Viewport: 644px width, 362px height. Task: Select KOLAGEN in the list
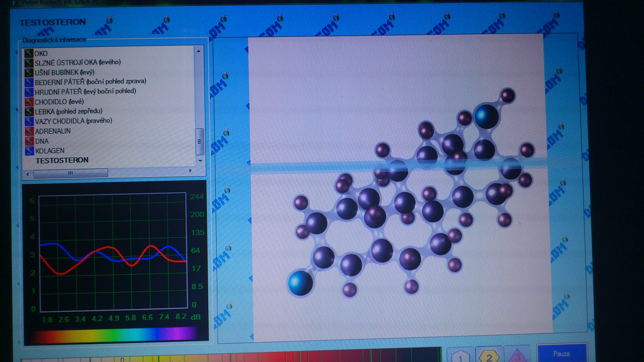(50, 151)
